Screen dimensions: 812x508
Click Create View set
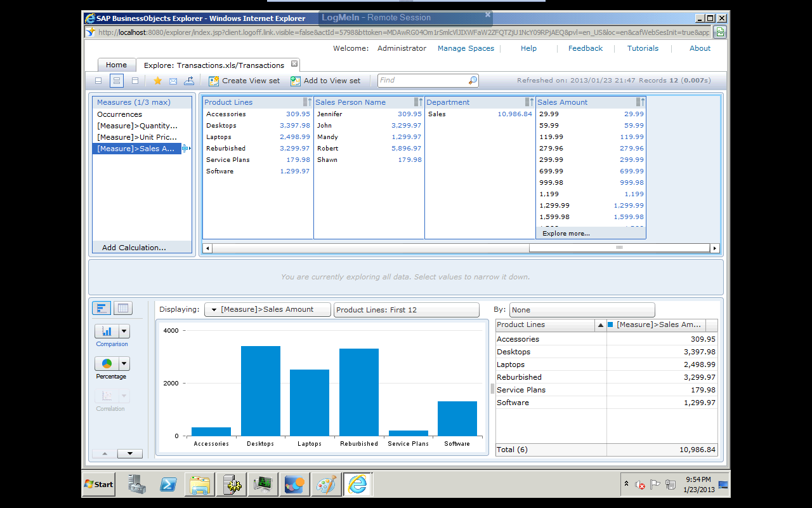click(244, 81)
